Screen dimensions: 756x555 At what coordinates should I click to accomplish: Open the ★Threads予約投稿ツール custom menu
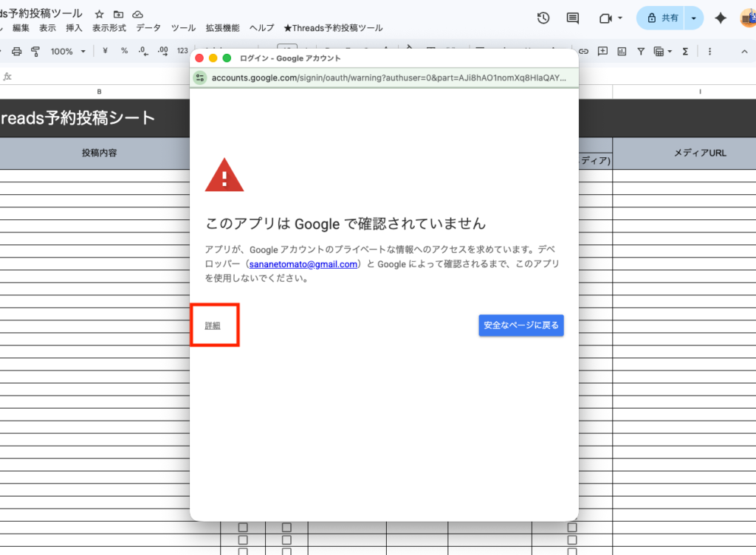point(333,28)
